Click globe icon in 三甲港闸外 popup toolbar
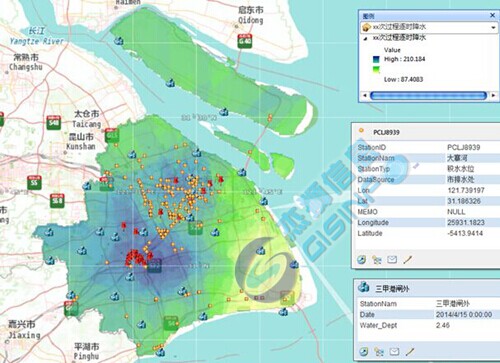500x363 pixels. pyautogui.click(x=364, y=351)
